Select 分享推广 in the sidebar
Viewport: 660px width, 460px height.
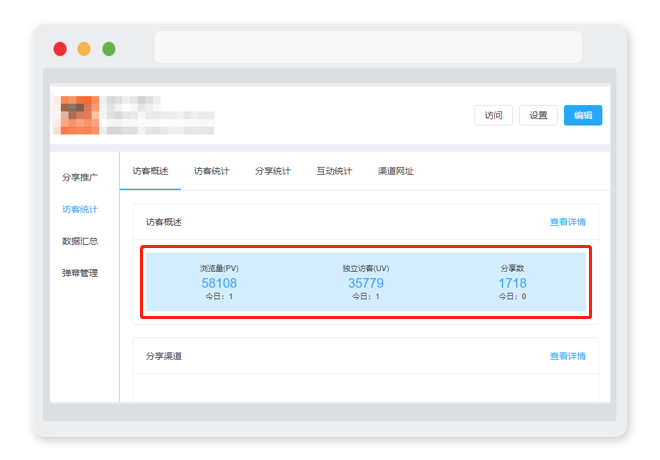coord(80,177)
